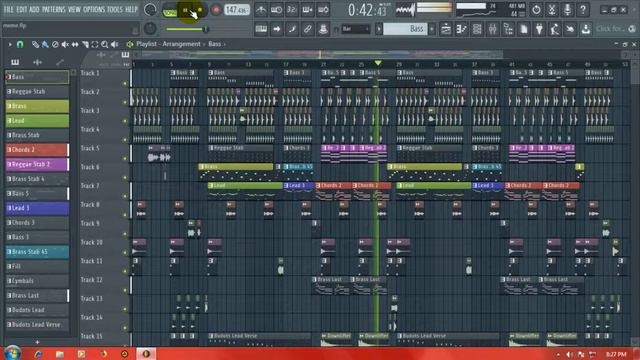The width and height of the screenshot is (640, 360).
Task: Toggle typing keyboard to piano icon
Action: (x=261, y=29)
